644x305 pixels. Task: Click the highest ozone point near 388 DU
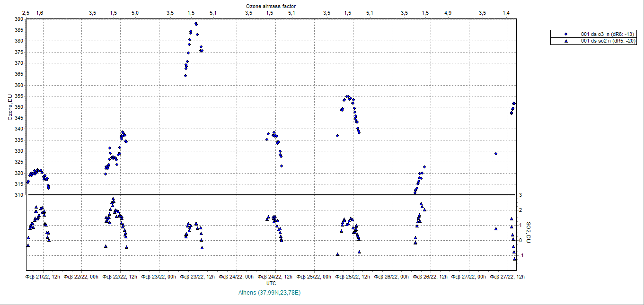click(x=196, y=24)
